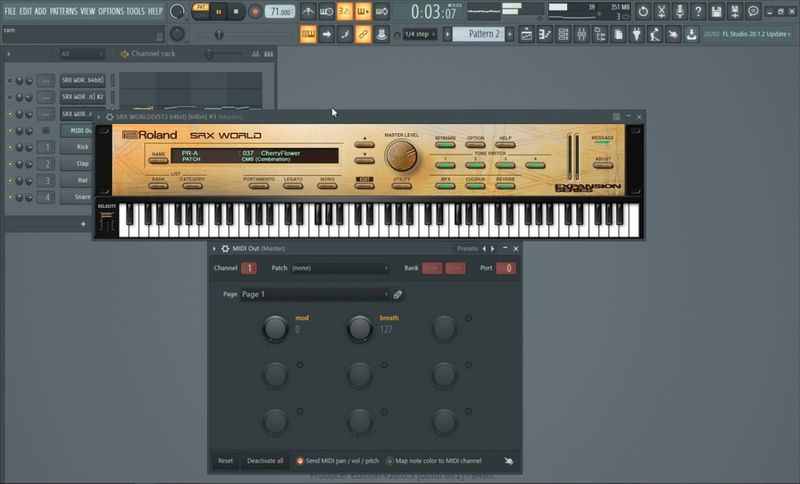The height and width of the screenshot is (484, 800).
Task: Click the metronome icon in the toolbar
Action: [x=308, y=11]
